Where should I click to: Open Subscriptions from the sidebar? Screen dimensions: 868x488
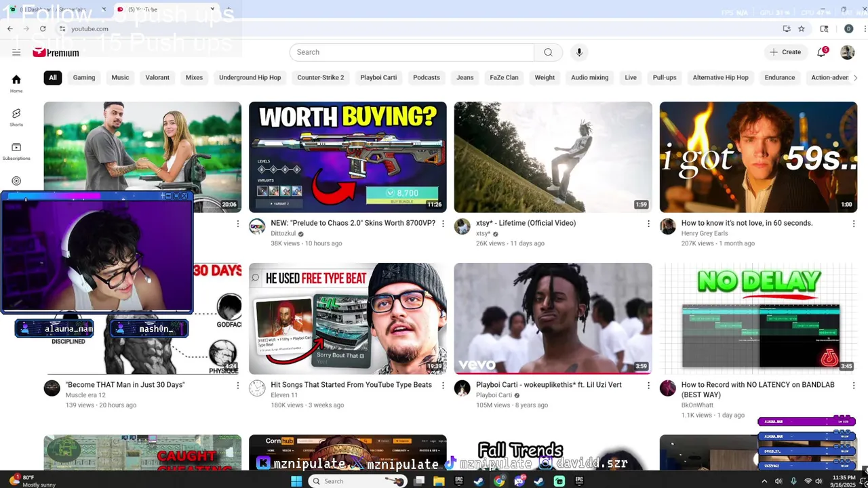pos(16,151)
